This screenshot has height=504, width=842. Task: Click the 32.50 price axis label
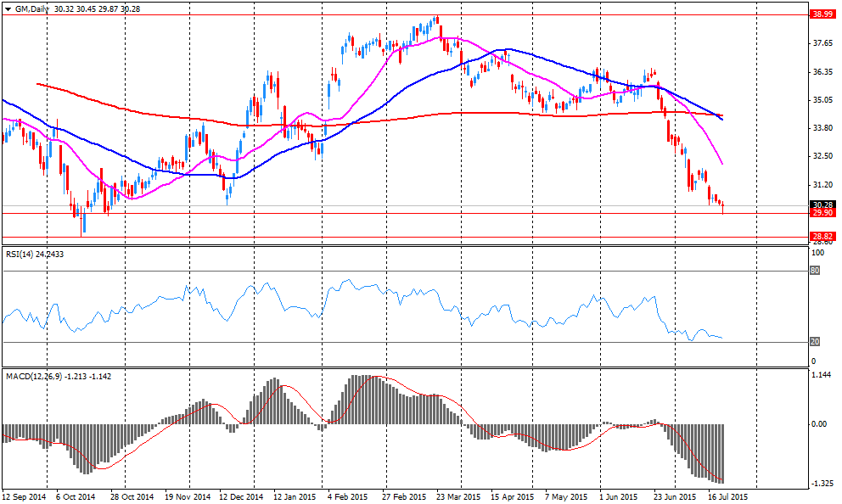point(822,156)
